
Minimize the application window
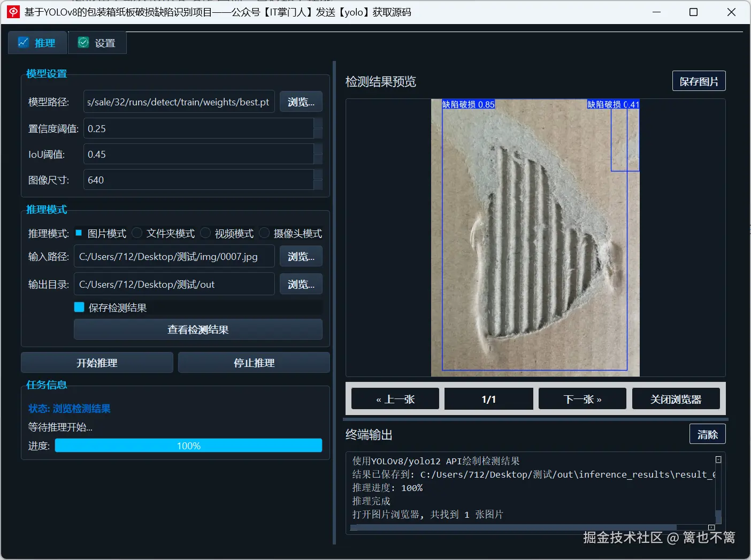657,12
